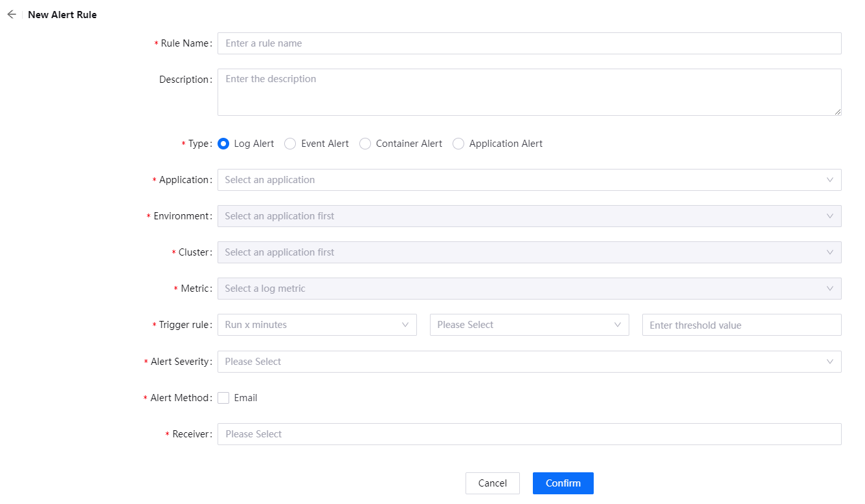The image size is (865, 504).
Task: Expand the Environment dropdown
Action: [x=529, y=216]
